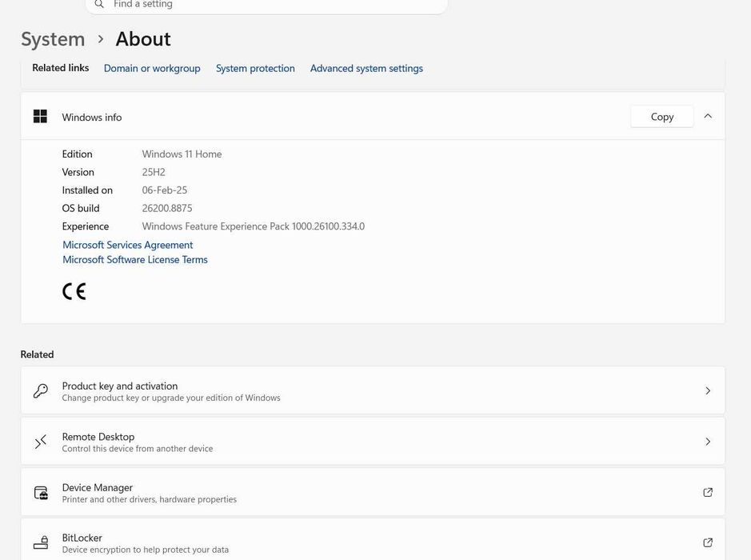Go back to System breadcrumb
Viewport: 751px width, 560px height.
53,39
